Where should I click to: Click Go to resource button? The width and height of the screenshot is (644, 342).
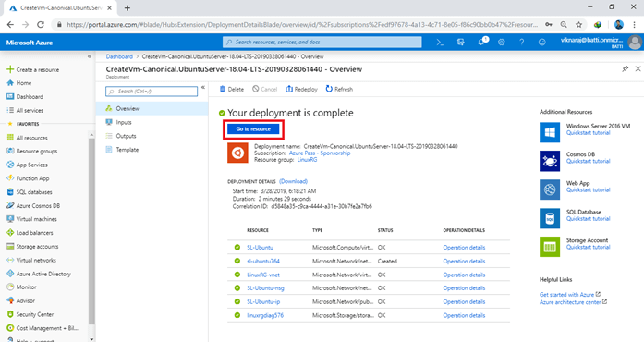tap(253, 129)
